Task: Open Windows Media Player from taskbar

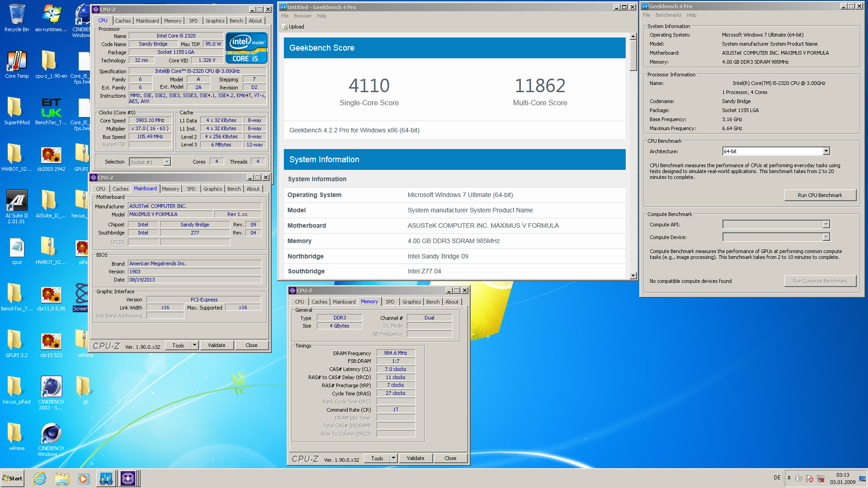Action: pos(84,479)
